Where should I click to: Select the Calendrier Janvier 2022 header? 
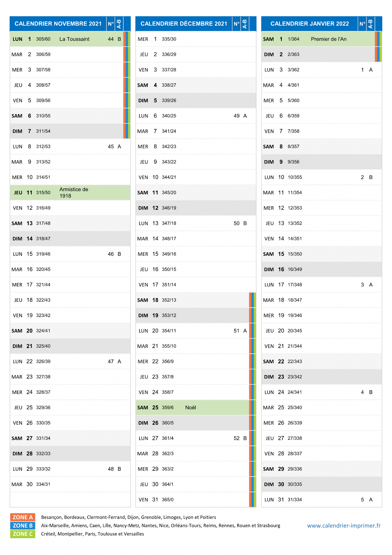click(310, 24)
